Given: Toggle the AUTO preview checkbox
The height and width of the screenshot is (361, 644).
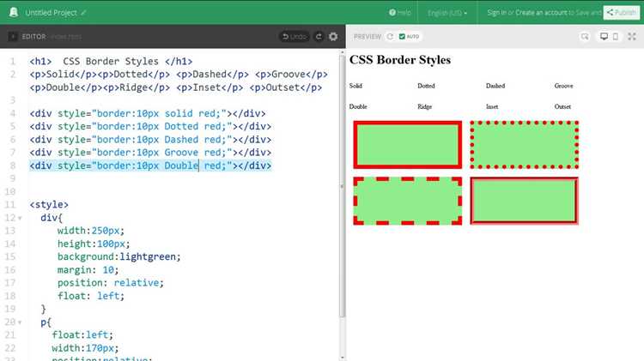Looking at the screenshot, I should (x=402, y=37).
